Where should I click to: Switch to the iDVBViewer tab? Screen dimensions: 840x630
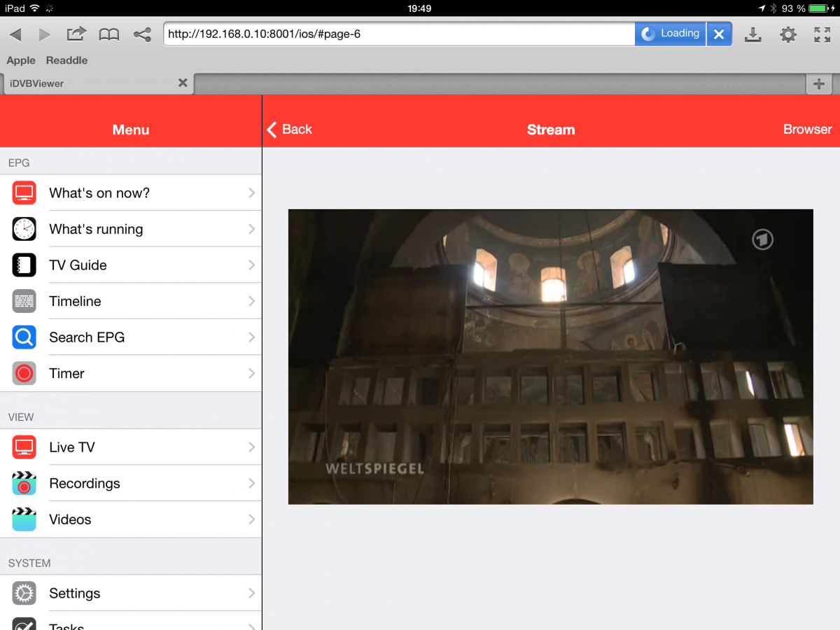point(91,83)
